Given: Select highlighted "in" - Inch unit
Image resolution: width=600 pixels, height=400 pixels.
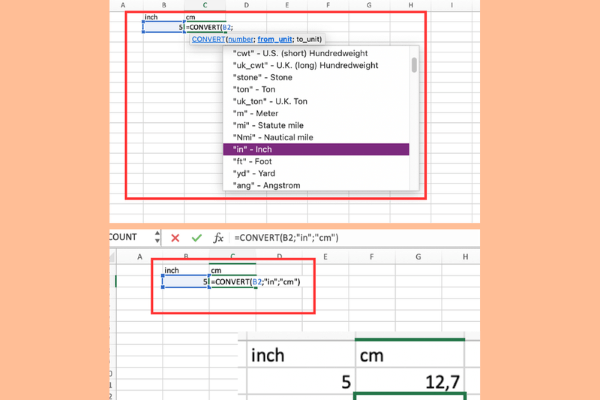Looking at the screenshot, I should pyautogui.click(x=316, y=149).
